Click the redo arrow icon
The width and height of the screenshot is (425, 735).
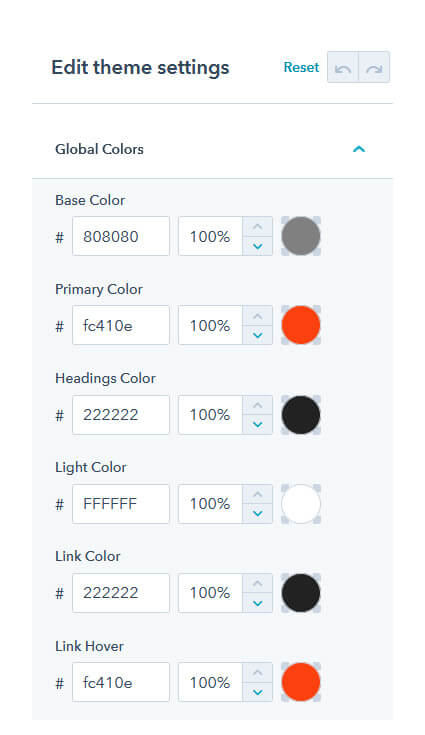[x=374, y=68]
